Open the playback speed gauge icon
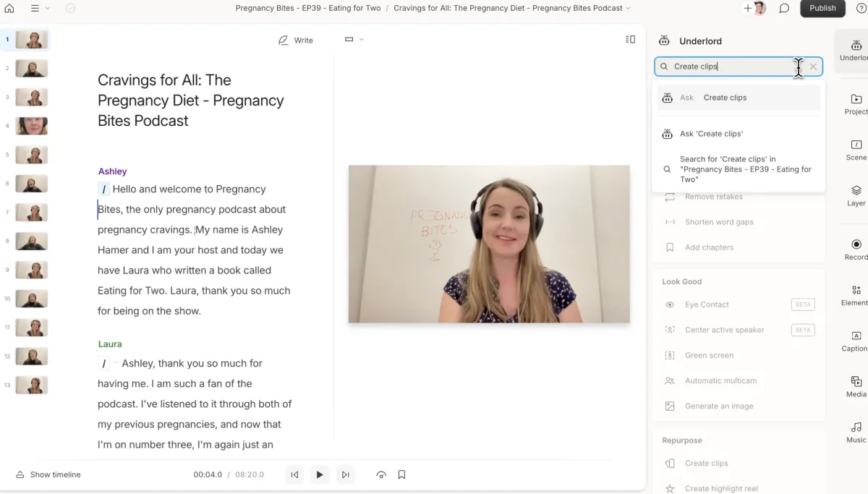 coord(381,474)
